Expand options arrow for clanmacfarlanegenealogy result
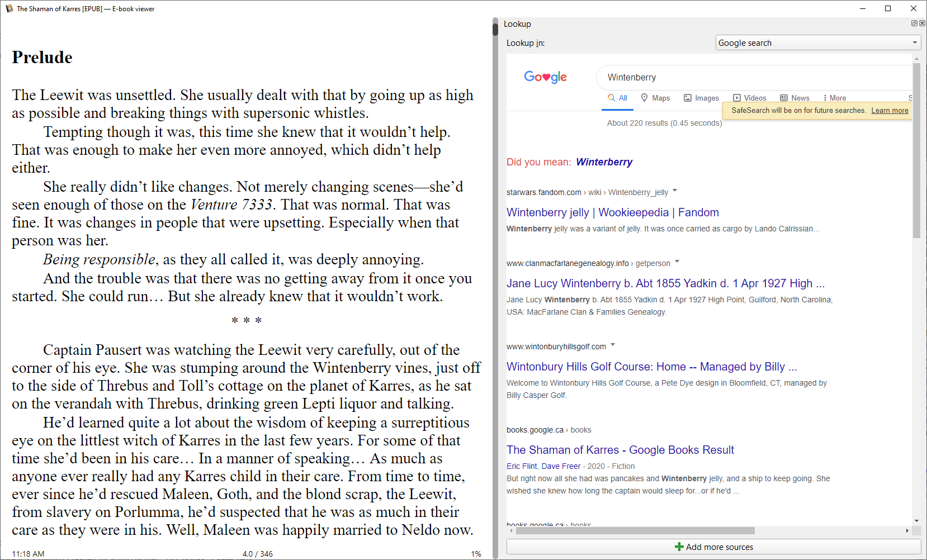The width and height of the screenshot is (927, 560). (x=677, y=262)
